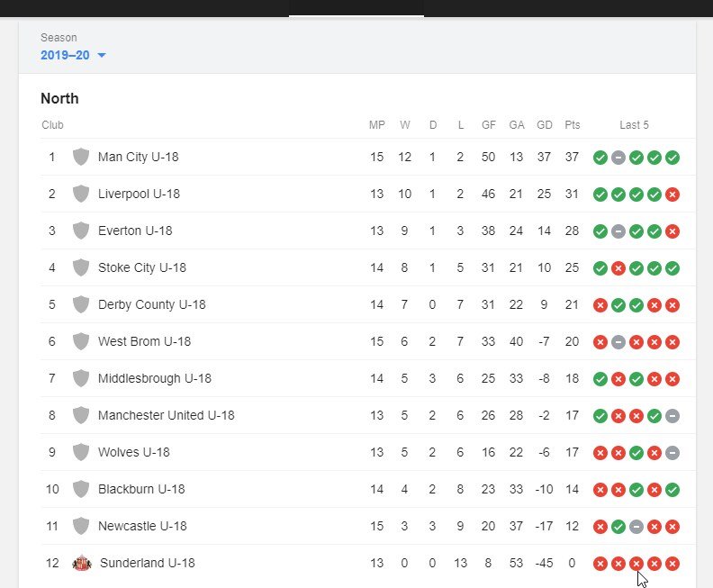This screenshot has height=588, width=713.
Task: Click the Pts column header
Action: 572,124
